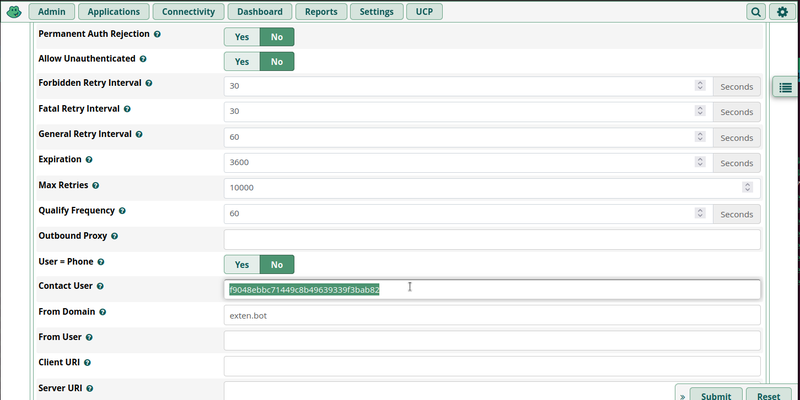Click the FreePBX frog logo icon

12,12
